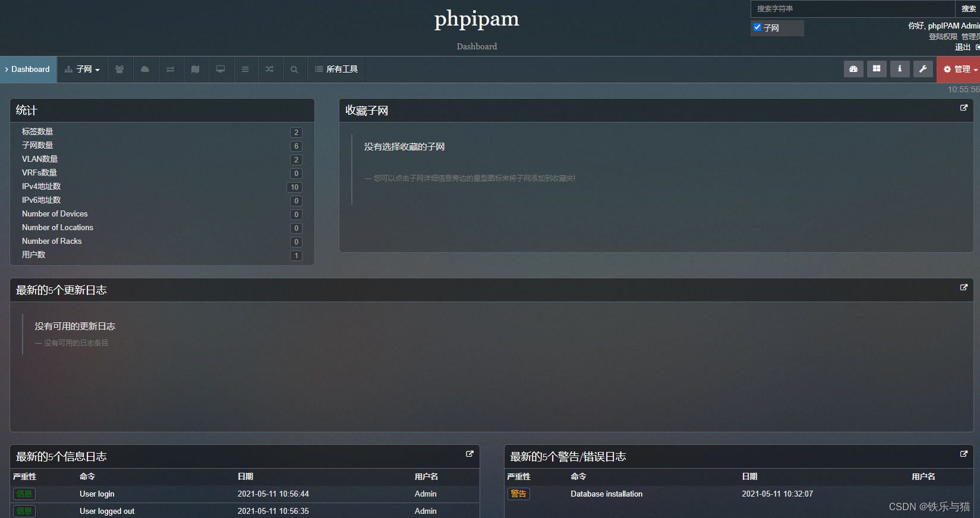This screenshot has width=980, height=518.
Task: Select the Number of Racks row
Action: [162, 241]
